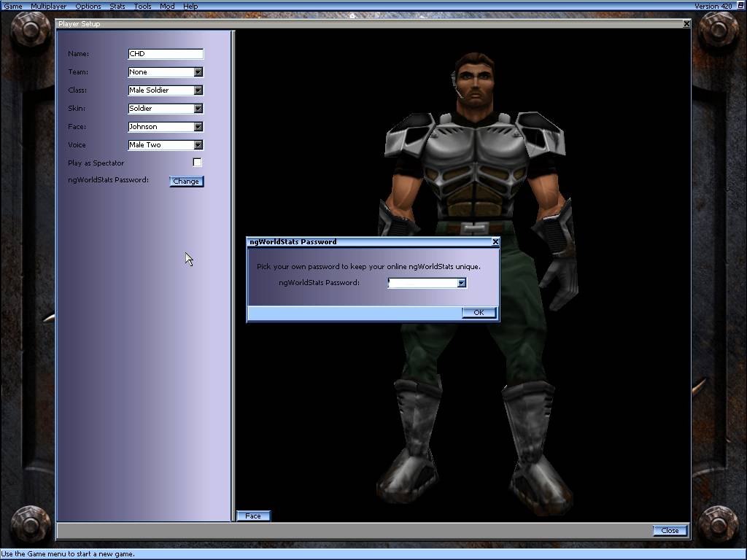Click the 'Pick your own password' dialog text
Image resolution: width=747 pixels, height=560 pixels.
(368, 267)
